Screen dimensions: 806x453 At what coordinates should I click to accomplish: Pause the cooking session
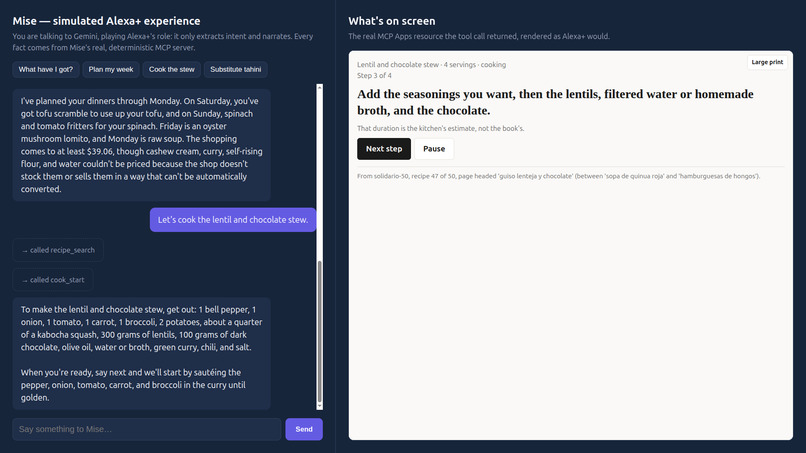point(434,149)
